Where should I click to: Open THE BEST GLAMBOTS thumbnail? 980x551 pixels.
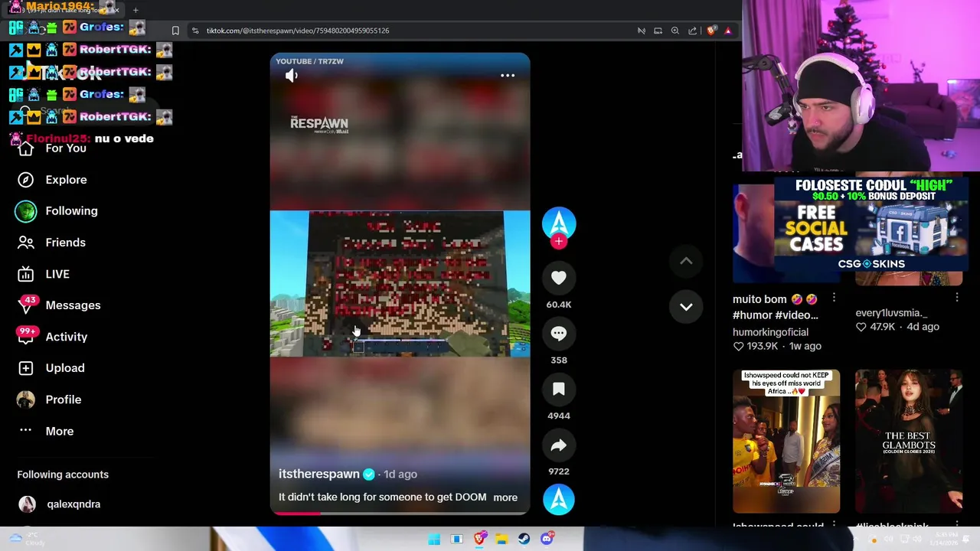click(x=909, y=442)
